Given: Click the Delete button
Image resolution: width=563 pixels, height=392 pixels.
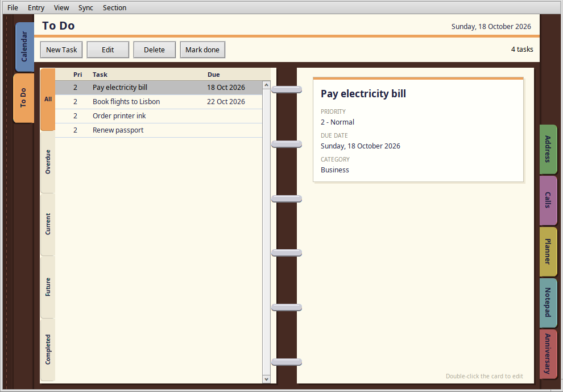Looking at the screenshot, I should [x=154, y=49].
